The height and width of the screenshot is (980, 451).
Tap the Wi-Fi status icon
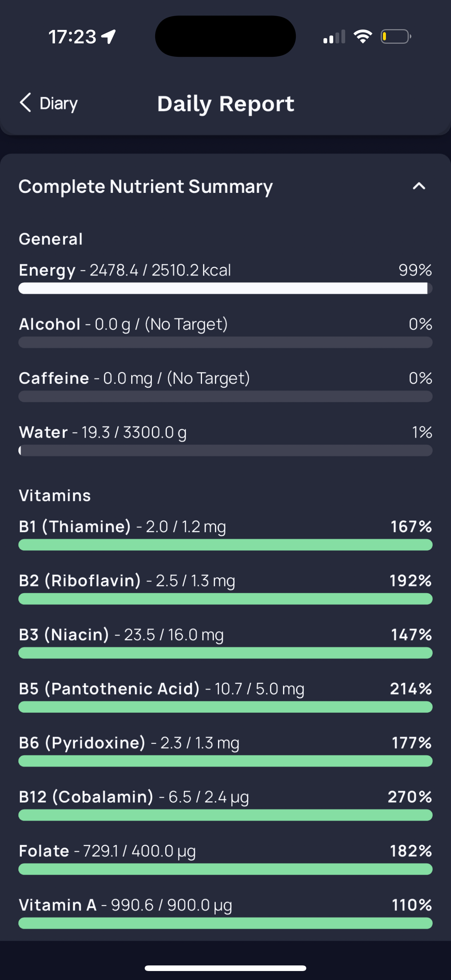point(363,37)
